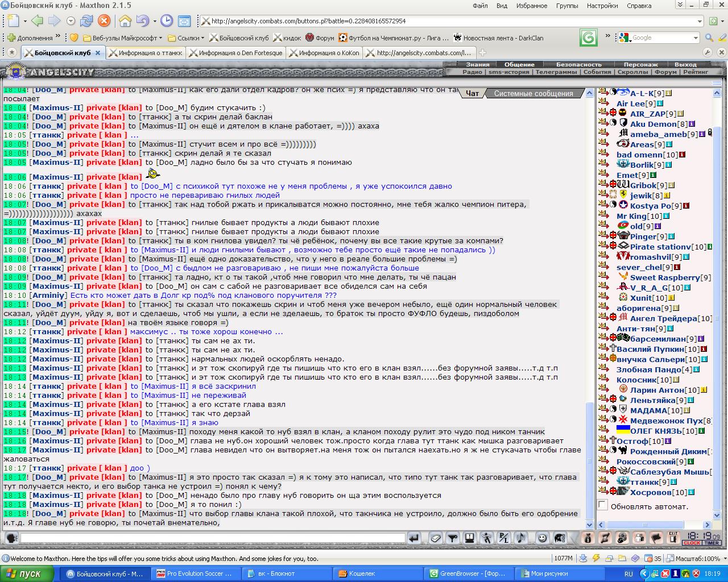This screenshot has width=728, height=582.
Task: Click the 'Рейтинг' link in game header
Action: tap(696, 72)
